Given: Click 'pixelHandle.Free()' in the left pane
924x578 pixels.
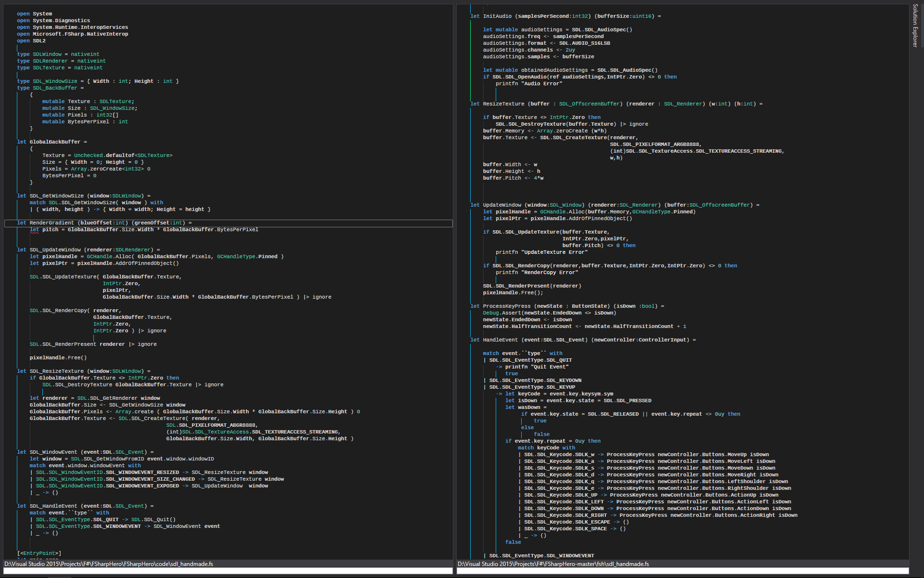Looking at the screenshot, I should [58, 358].
